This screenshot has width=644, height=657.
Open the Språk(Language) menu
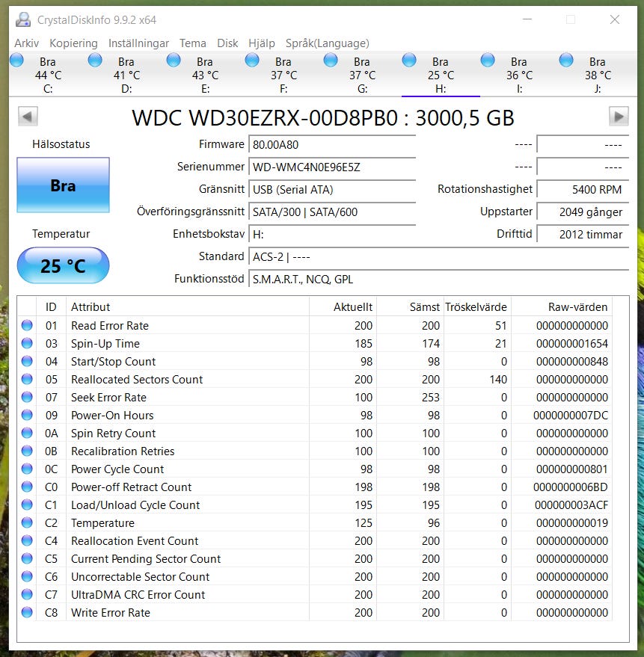coord(328,43)
